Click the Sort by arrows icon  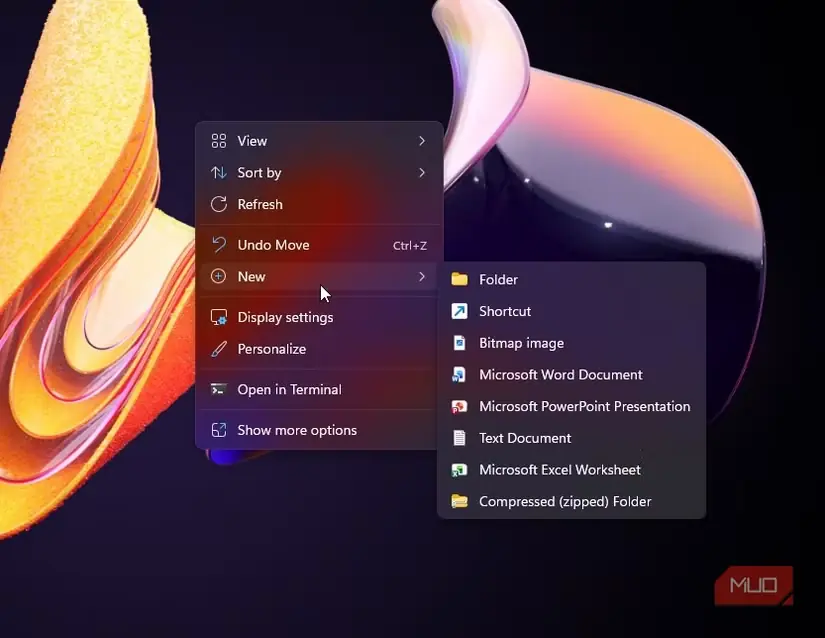point(218,173)
